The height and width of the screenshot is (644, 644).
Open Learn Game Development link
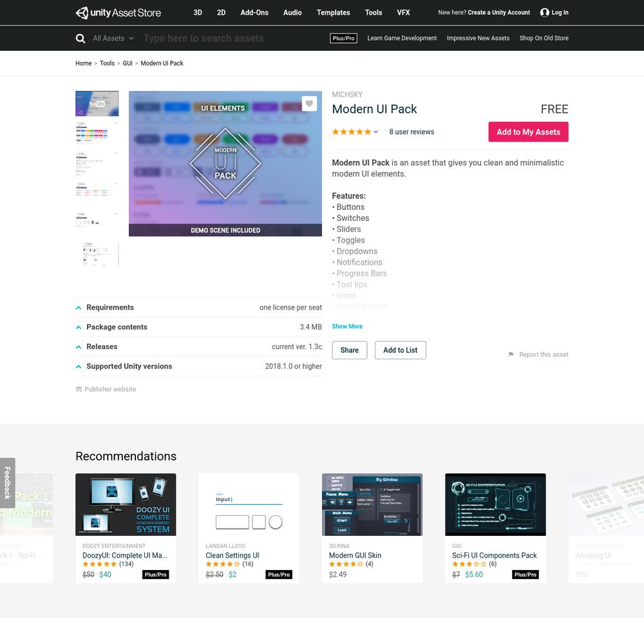pyautogui.click(x=402, y=38)
